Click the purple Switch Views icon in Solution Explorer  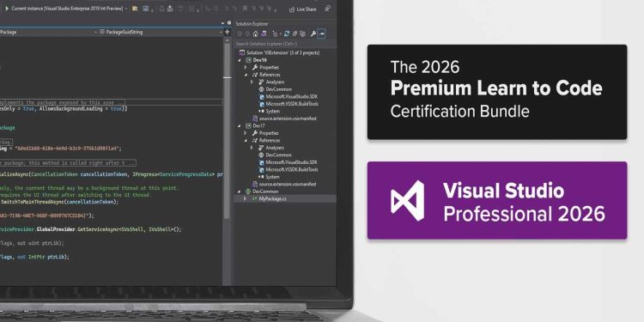tap(264, 34)
